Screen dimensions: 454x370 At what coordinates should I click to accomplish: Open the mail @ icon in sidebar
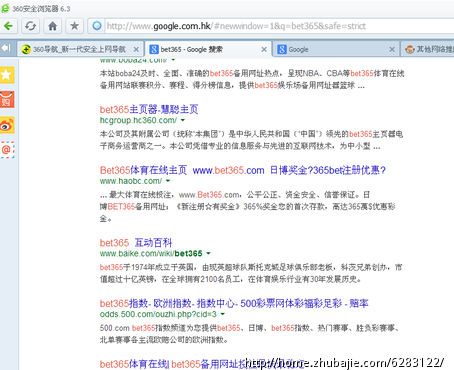point(7,150)
